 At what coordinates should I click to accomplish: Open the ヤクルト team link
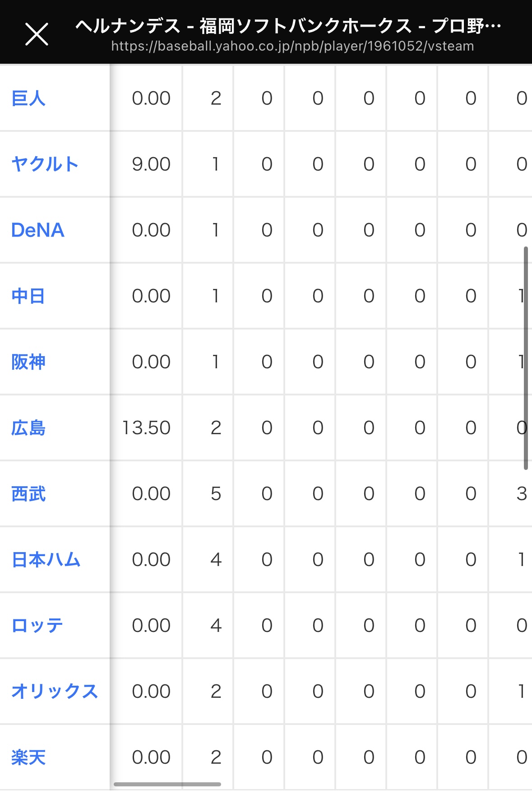pyautogui.click(x=45, y=164)
